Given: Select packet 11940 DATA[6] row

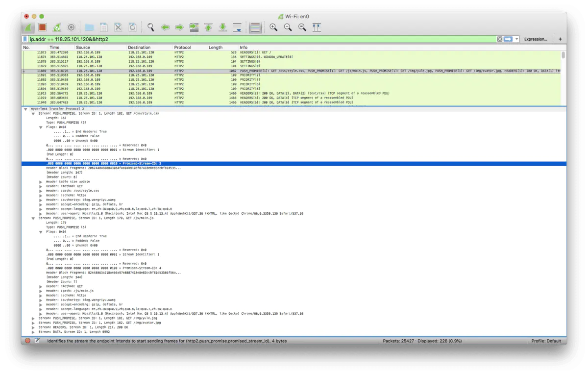Looking at the screenshot, I should 291,102.
